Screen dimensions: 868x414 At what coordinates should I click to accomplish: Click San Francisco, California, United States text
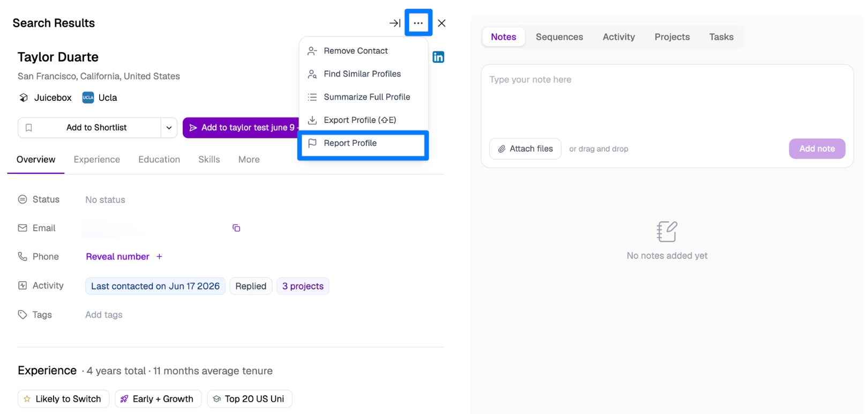pyautogui.click(x=99, y=76)
